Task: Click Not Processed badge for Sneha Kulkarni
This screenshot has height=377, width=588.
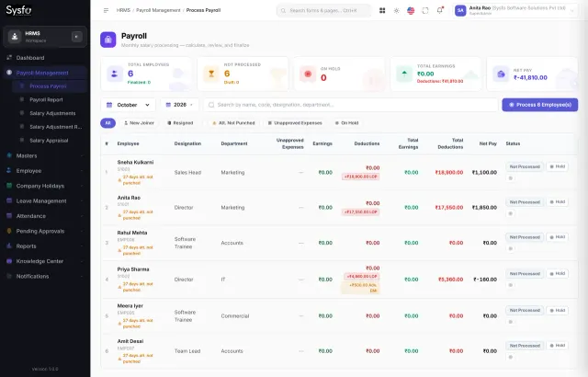Action: click(525, 166)
